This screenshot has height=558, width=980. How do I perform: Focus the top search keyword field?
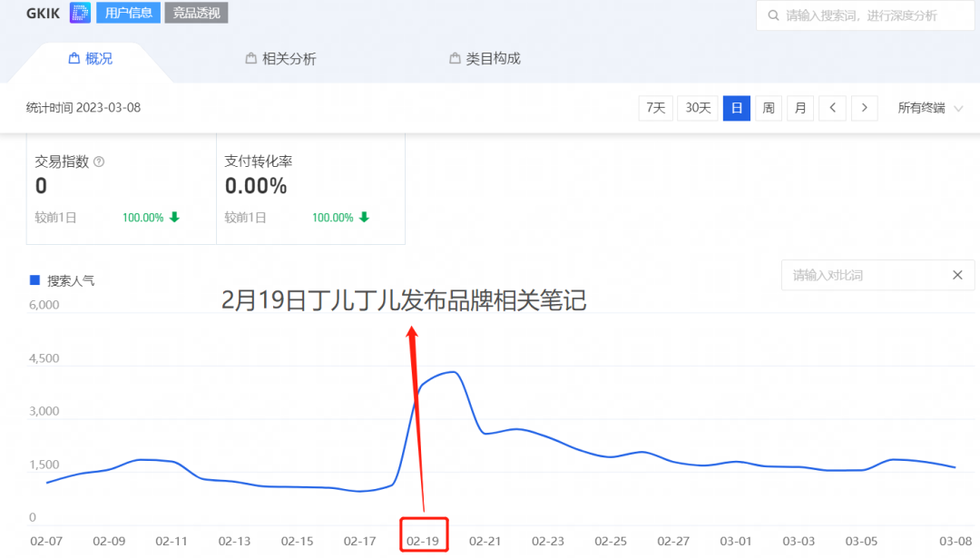point(866,15)
